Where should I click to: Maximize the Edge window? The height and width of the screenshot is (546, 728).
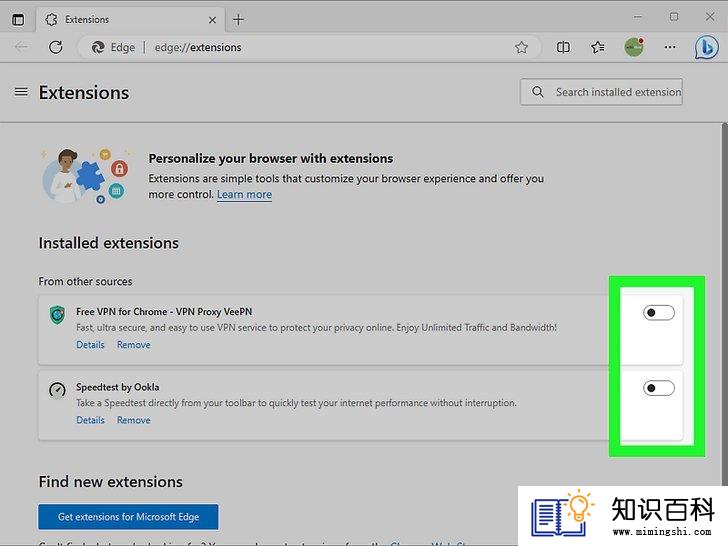[674, 17]
